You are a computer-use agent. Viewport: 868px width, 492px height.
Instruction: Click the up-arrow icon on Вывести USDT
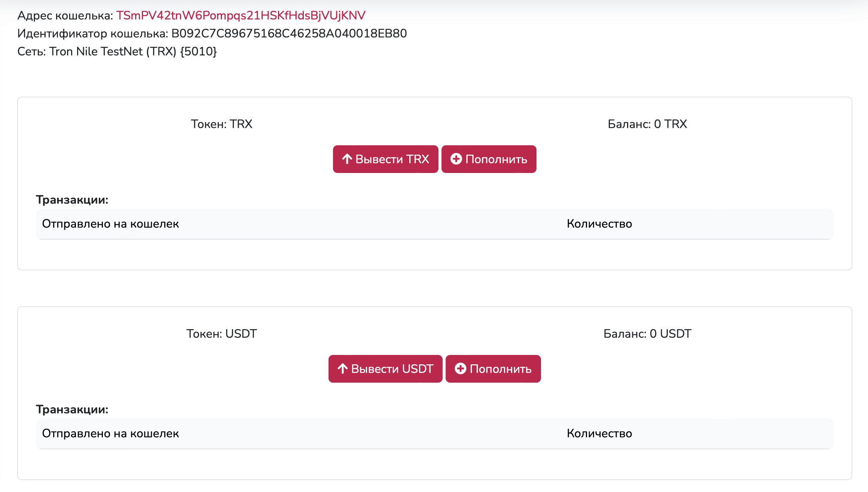click(343, 369)
